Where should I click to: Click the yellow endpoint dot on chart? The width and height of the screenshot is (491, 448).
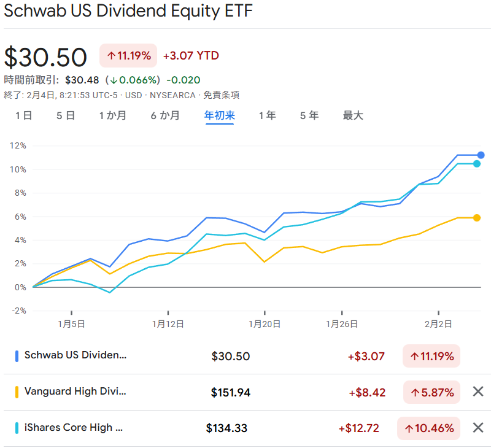[477, 218]
